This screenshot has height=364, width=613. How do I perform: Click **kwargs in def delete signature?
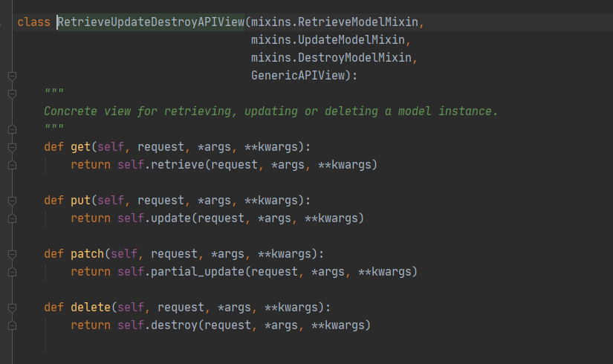point(291,308)
